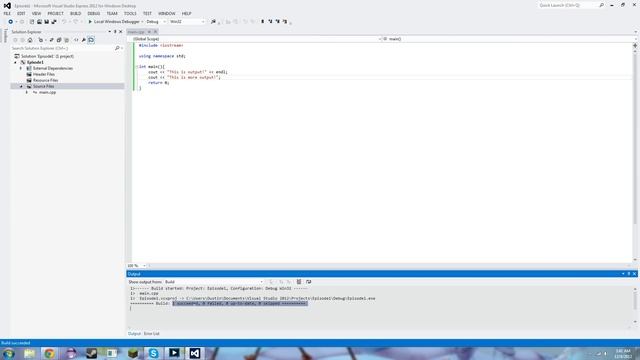This screenshot has width=640, height=360.
Task: Collapse the Episode1 project node
Action: coord(16,62)
